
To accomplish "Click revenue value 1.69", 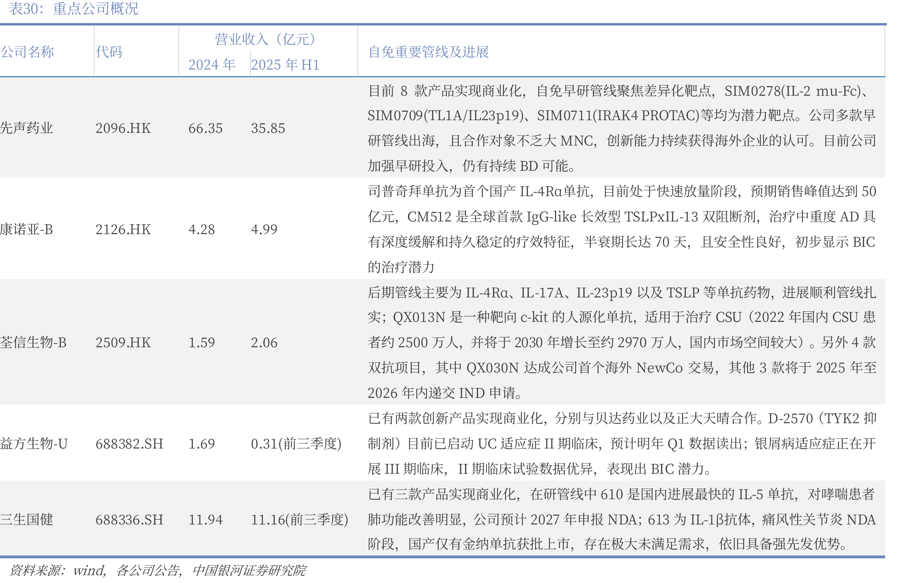I will click(x=202, y=443).
